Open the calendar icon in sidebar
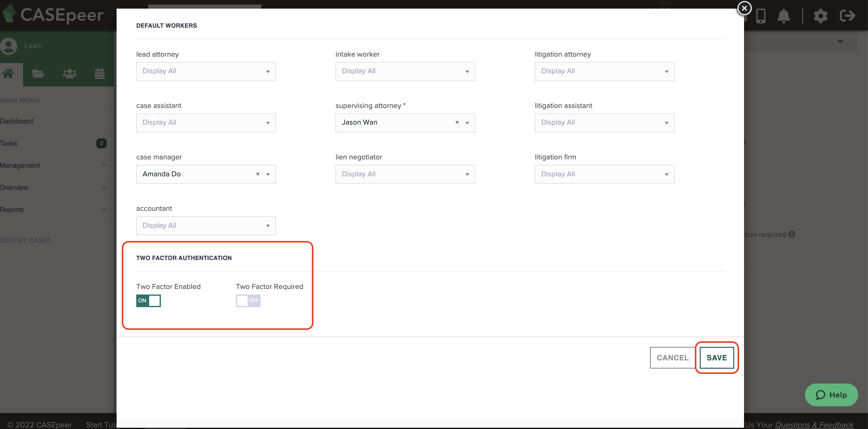 [99, 74]
